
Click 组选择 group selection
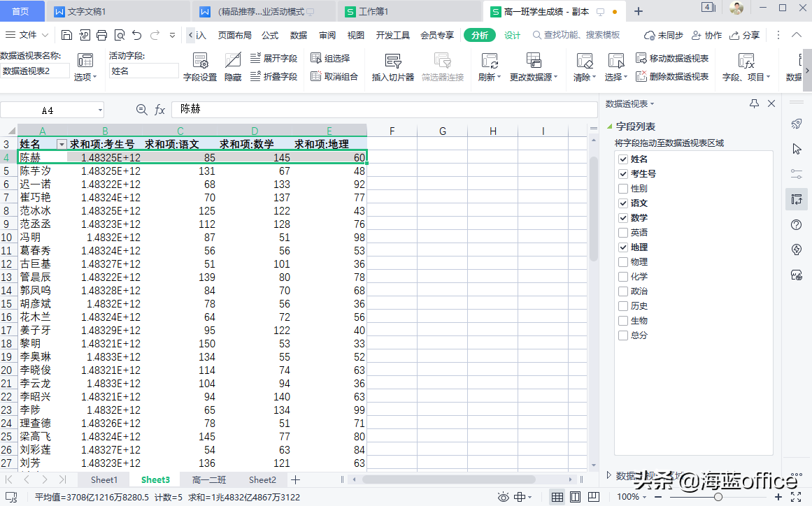[330, 58]
